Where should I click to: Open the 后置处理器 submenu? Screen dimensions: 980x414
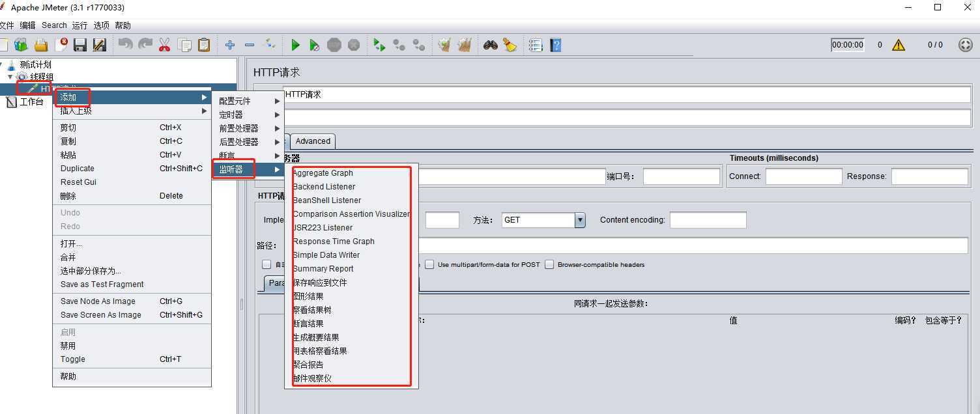(248, 142)
